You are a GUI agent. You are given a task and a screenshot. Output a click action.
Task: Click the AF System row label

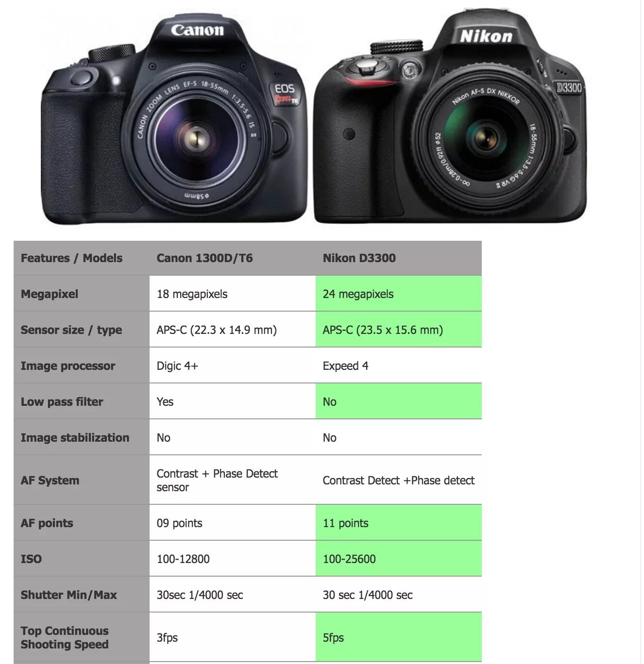tap(82, 480)
